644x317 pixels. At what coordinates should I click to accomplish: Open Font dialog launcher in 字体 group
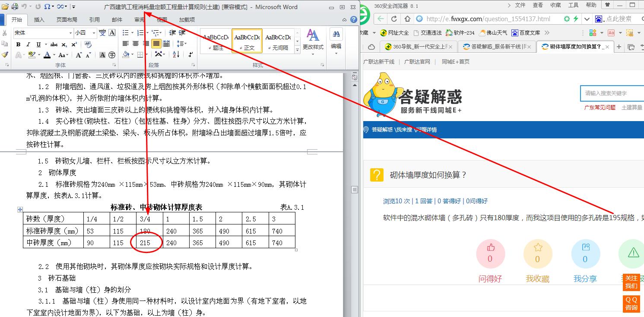[115, 65]
